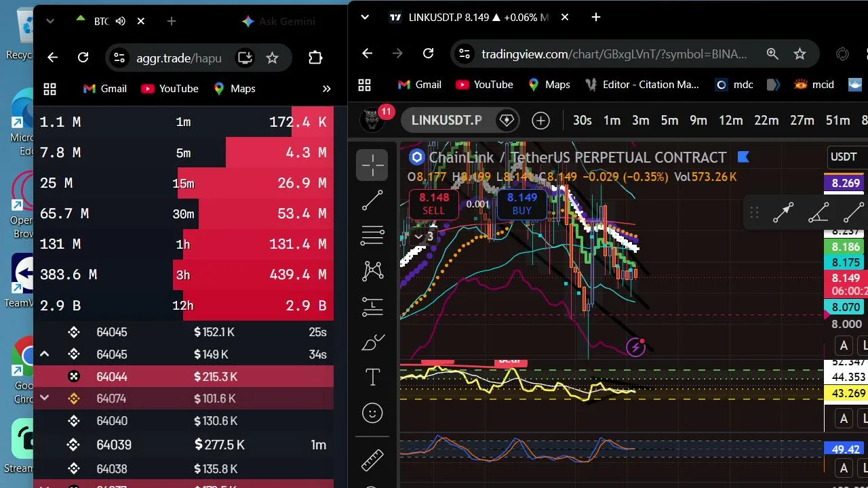Switch to the BTC browser tab
The width and height of the screenshot is (868, 488).
point(108,21)
